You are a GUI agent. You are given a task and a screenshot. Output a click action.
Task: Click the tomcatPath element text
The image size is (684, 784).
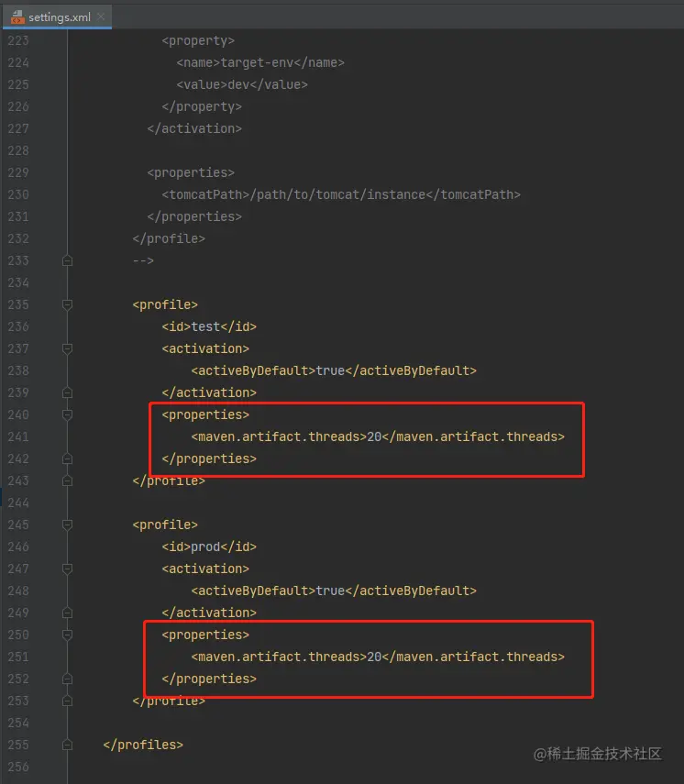click(341, 194)
